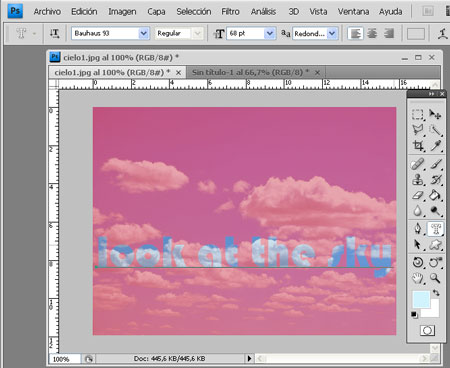Select the Crop tool
Screen dimensions: 450x368
417,145
